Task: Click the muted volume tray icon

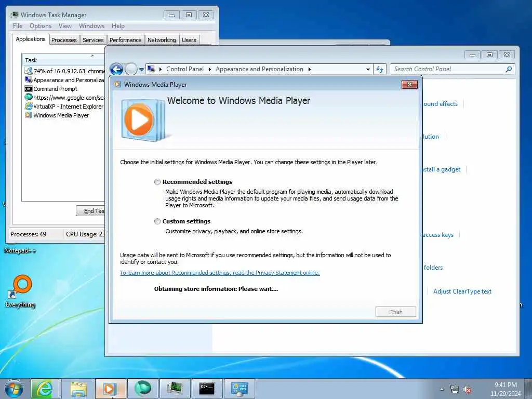Action: (467, 390)
